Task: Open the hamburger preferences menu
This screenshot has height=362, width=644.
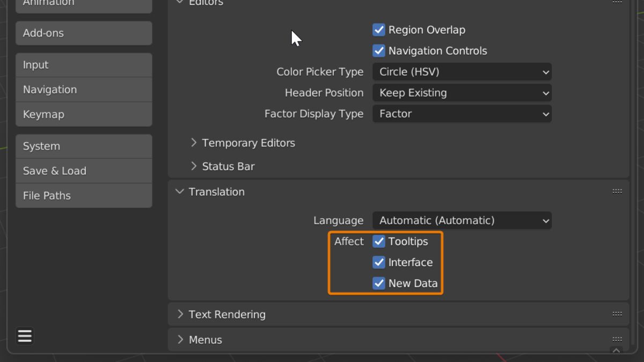Action: [25, 336]
